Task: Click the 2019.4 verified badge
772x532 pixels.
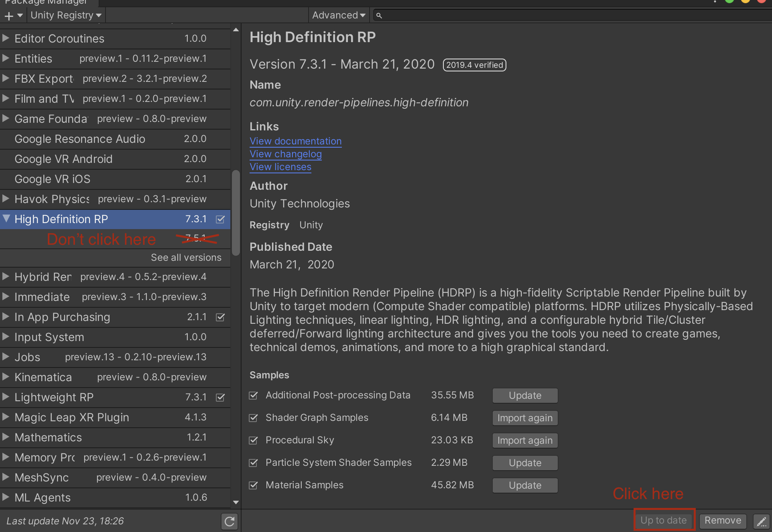Action: tap(474, 65)
